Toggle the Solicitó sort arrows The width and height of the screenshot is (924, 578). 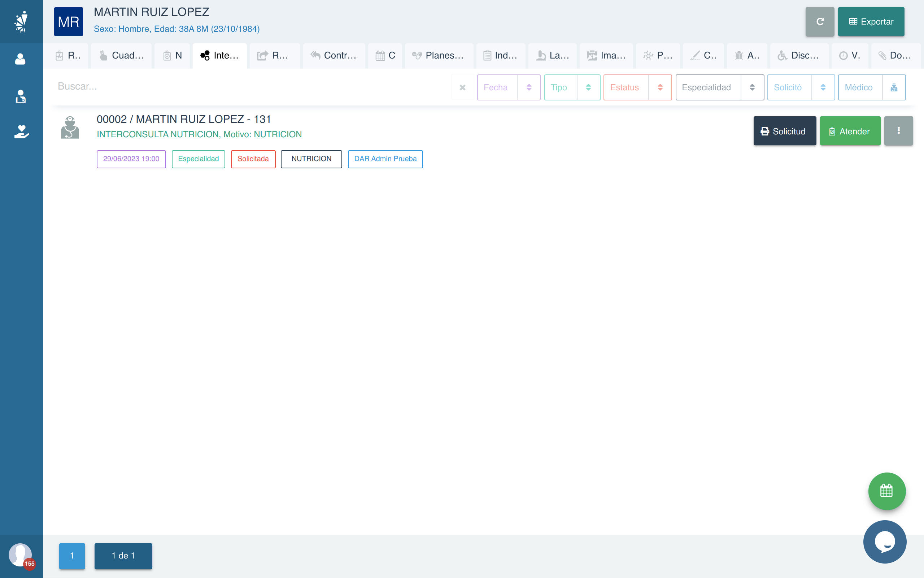pos(823,87)
